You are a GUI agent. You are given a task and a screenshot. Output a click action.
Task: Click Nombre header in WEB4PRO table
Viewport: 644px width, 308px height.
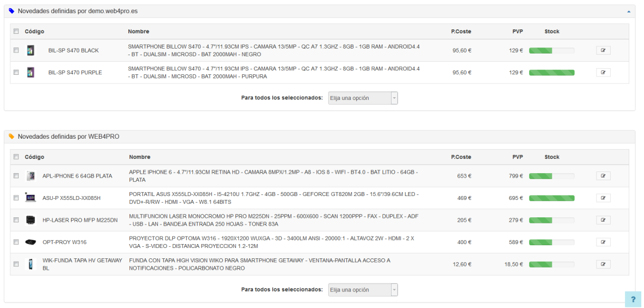(x=140, y=157)
